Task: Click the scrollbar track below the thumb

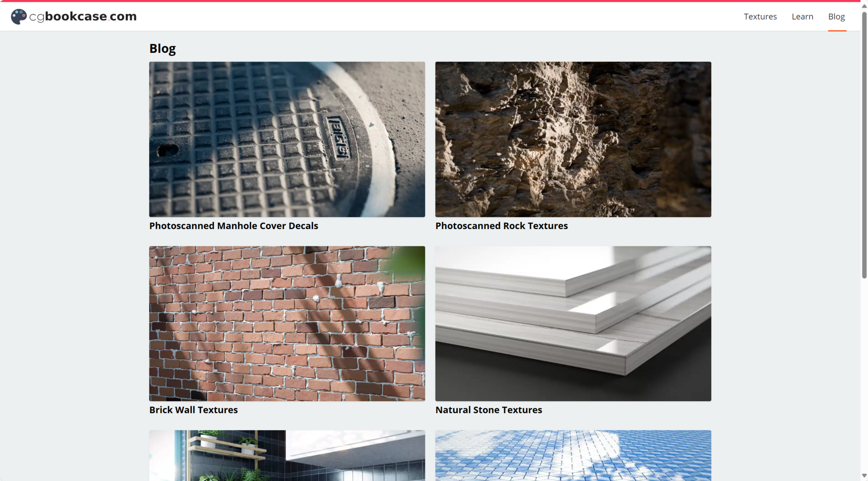Action: tap(864, 375)
